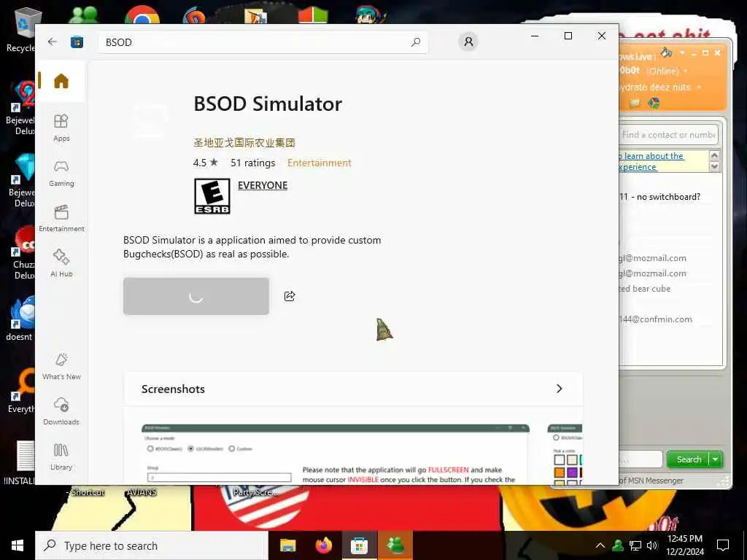Click the green Search button in Messenger
This screenshot has width=747, height=560.
[x=689, y=459]
